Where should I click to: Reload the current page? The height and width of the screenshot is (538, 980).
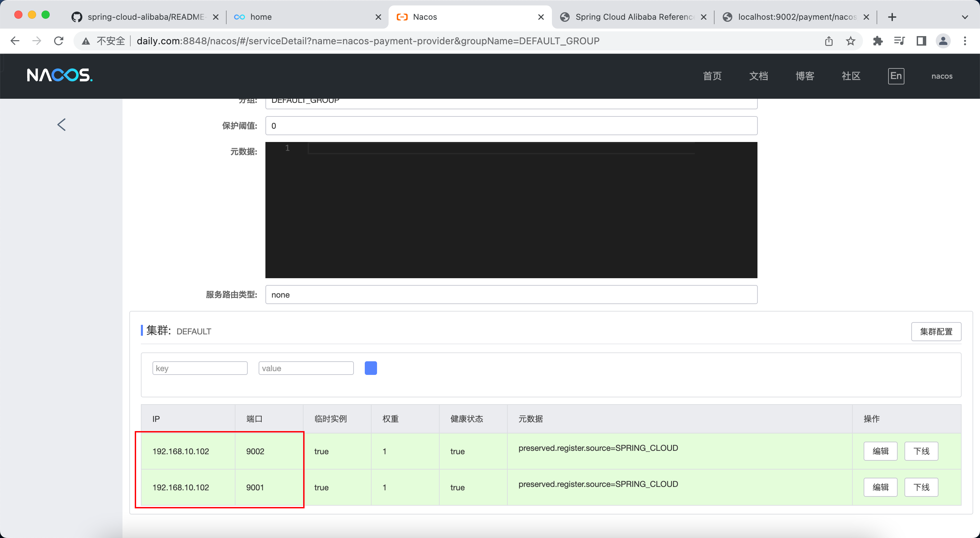pos(59,41)
